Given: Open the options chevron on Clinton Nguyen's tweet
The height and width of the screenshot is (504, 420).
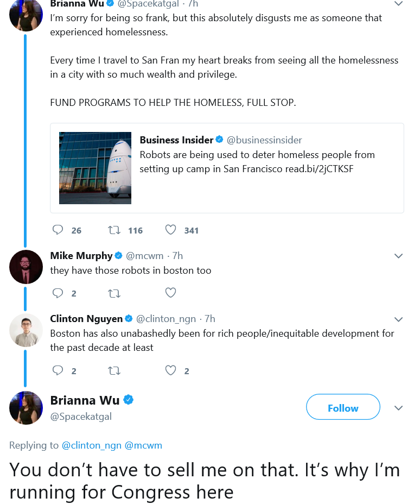Looking at the screenshot, I should 398,319.
